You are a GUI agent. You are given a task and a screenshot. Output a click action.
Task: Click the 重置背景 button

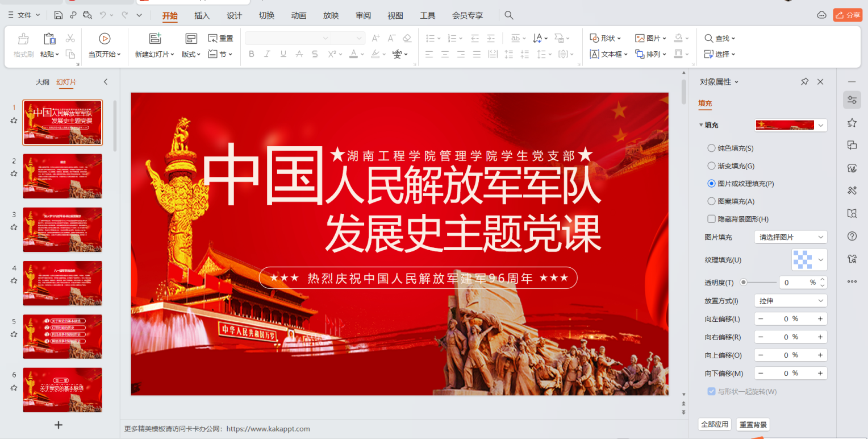753,424
